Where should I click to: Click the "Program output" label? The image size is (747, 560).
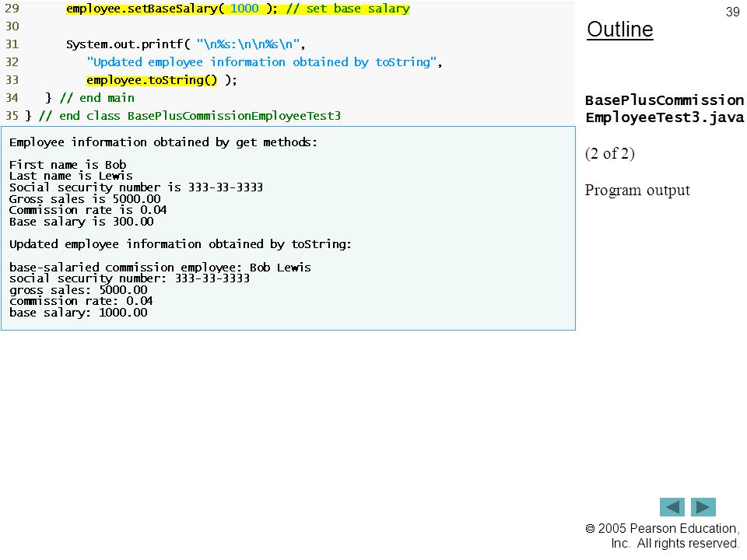coord(637,190)
